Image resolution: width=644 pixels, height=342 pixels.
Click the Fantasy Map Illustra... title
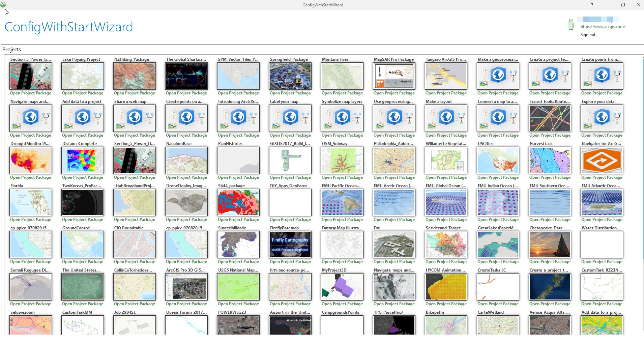342,228
